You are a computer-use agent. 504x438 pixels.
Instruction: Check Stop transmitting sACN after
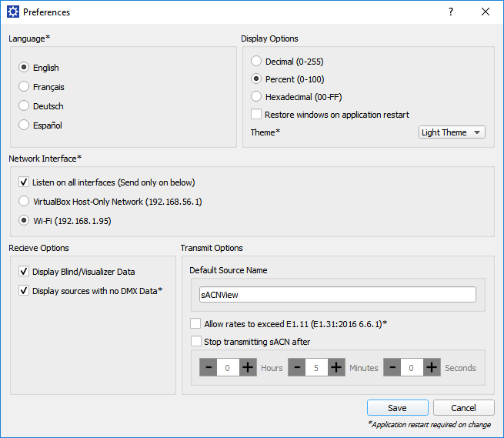point(195,341)
